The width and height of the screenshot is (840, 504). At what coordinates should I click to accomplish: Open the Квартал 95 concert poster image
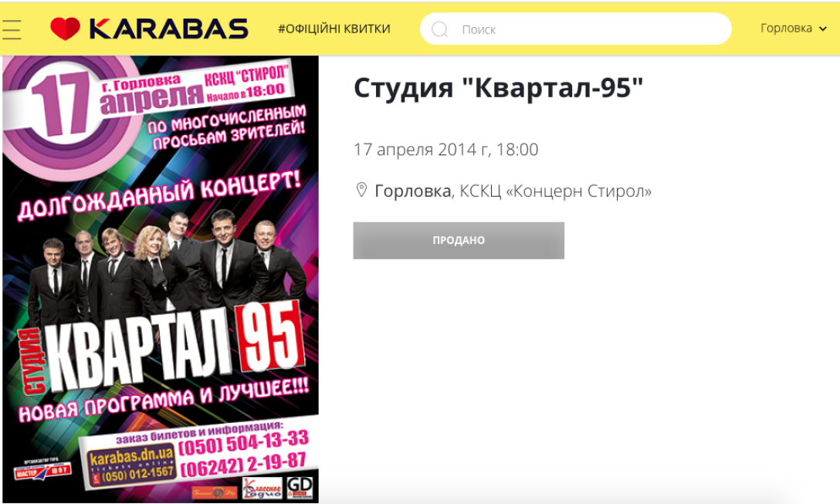(x=160, y=279)
